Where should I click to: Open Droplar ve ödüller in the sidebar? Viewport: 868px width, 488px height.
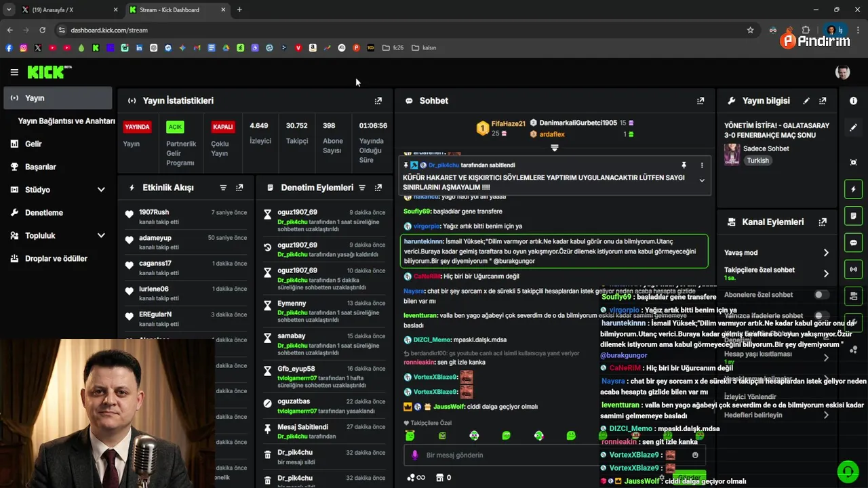pyautogui.click(x=58, y=259)
